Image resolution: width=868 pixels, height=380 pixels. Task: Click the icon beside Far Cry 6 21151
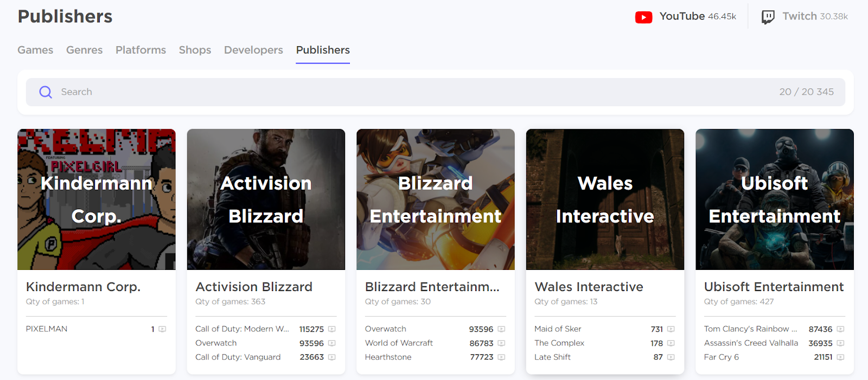pos(840,357)
